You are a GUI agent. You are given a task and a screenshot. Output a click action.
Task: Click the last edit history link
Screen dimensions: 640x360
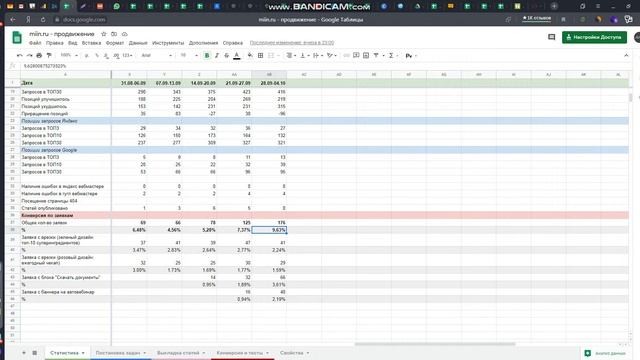point(292,43)
